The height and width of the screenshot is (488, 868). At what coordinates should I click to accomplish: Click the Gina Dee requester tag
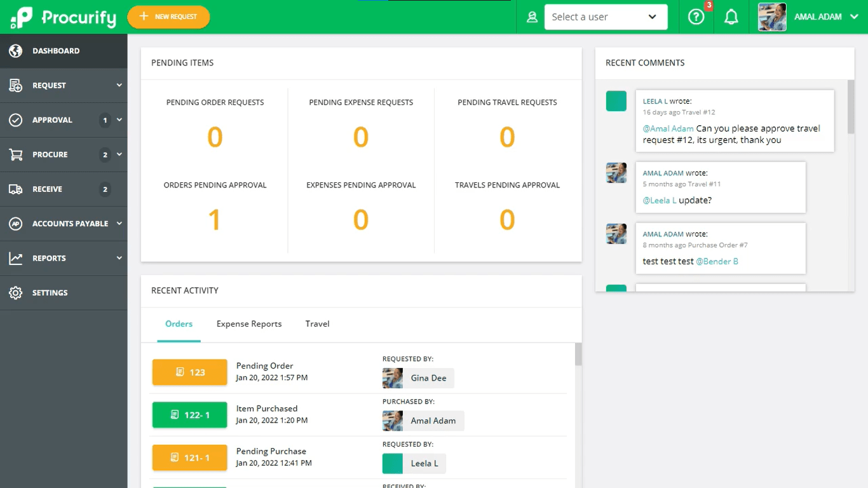[418, 378]
